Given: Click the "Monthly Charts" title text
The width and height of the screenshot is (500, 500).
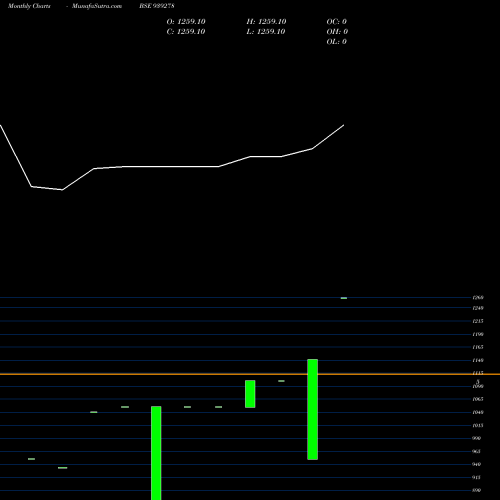Looking at the screenshot, I should [x=29, y=6].
